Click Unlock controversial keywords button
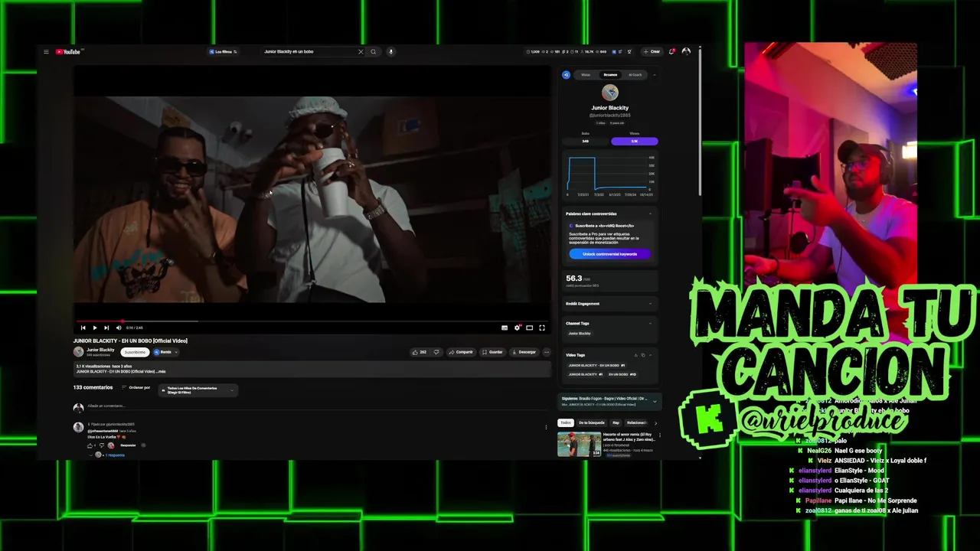The image size is (980, 551). point(609,254)
